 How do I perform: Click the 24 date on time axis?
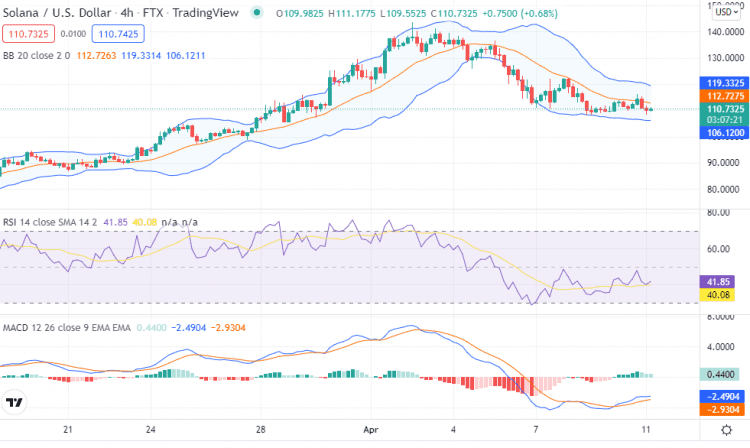150,429
